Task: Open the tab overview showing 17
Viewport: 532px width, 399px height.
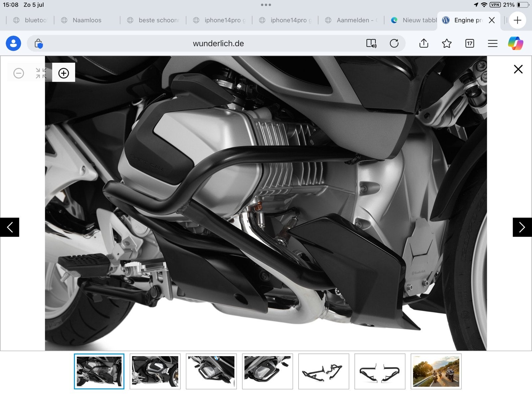Action: tap(469, 44)
